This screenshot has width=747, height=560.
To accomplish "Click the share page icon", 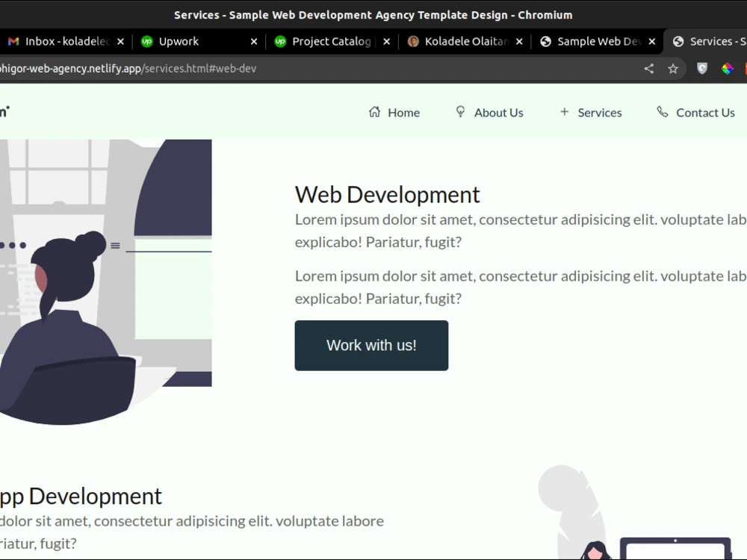I will click(649, 69).
